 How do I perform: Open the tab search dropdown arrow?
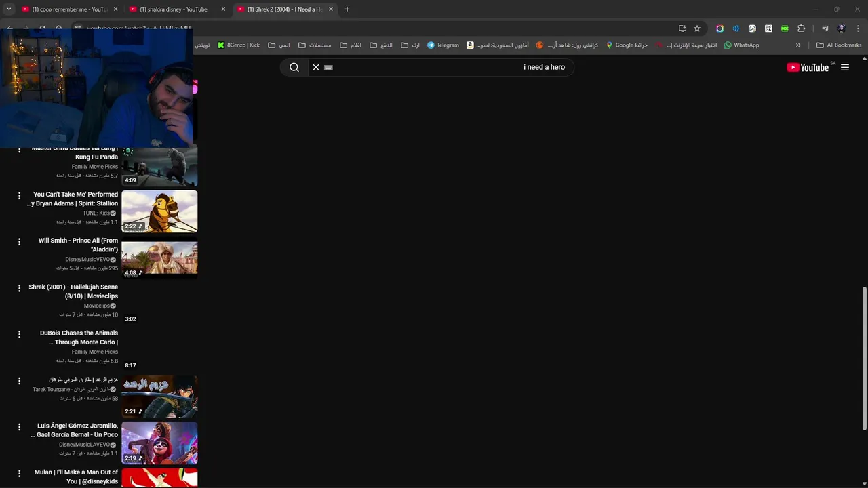tap(9, 9)
